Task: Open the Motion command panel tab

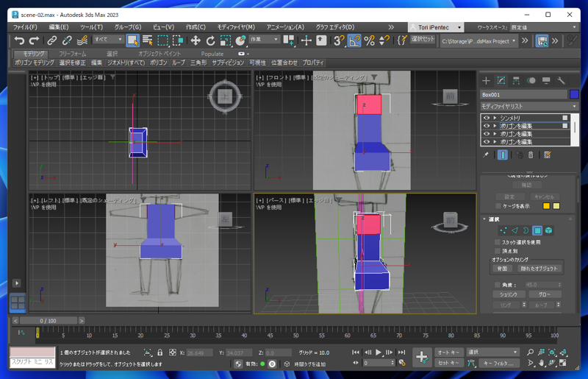Action: click(531, 80)
